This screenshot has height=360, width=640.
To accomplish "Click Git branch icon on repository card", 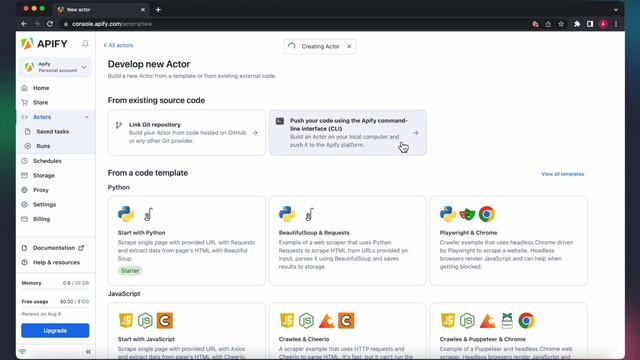I will pyautogui.click(x=119, y=125).
